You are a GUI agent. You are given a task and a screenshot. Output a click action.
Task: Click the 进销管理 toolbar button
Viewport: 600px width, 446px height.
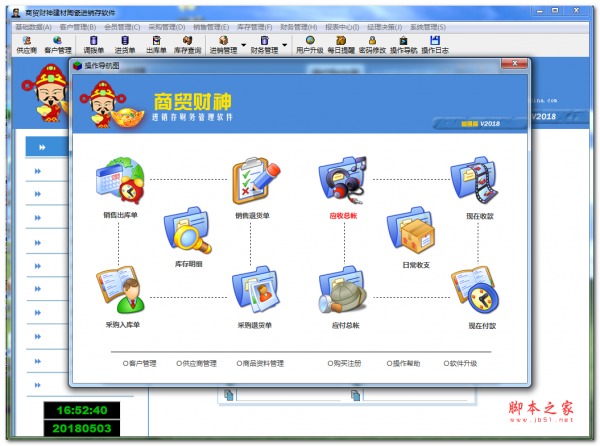pyautogui.click(x=223, y=45)
